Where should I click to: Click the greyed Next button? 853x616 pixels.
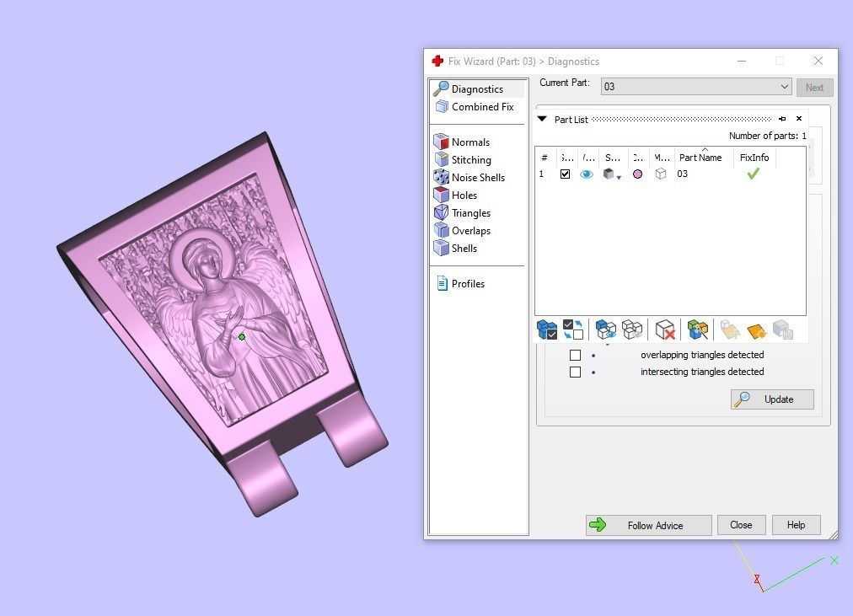click(814, 88)
